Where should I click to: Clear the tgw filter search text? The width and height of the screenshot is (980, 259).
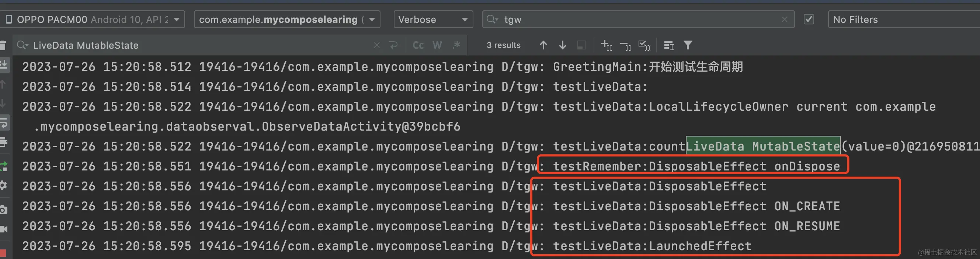(784, 20)
